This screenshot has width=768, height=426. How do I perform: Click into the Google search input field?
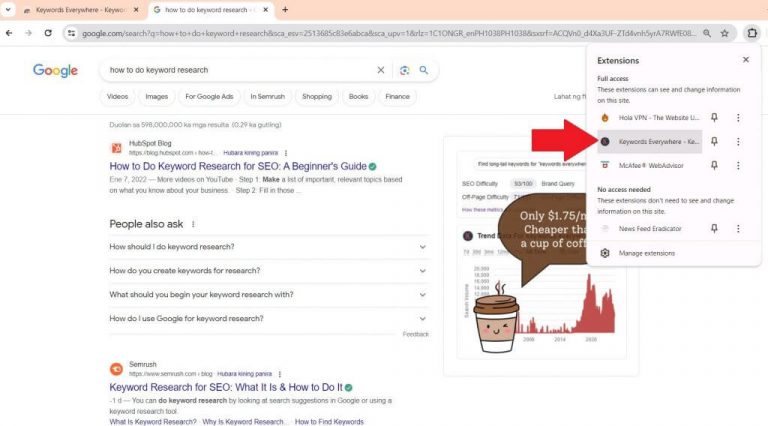(x=240, y=70)
